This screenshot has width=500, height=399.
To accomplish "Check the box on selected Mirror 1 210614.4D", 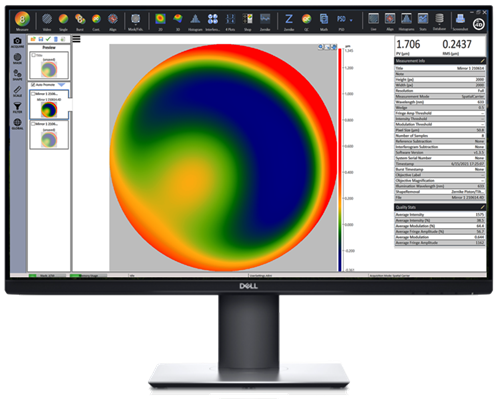I will click(33, 94).
